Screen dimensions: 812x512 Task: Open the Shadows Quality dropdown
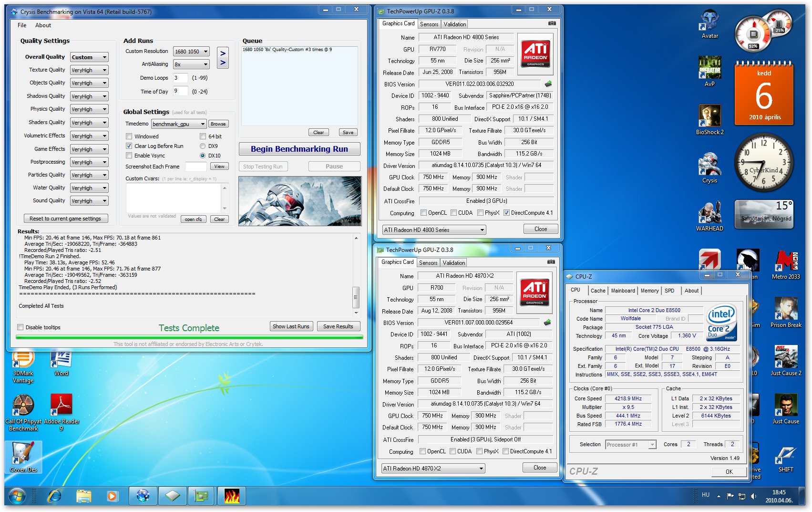[x=89, y=96]
